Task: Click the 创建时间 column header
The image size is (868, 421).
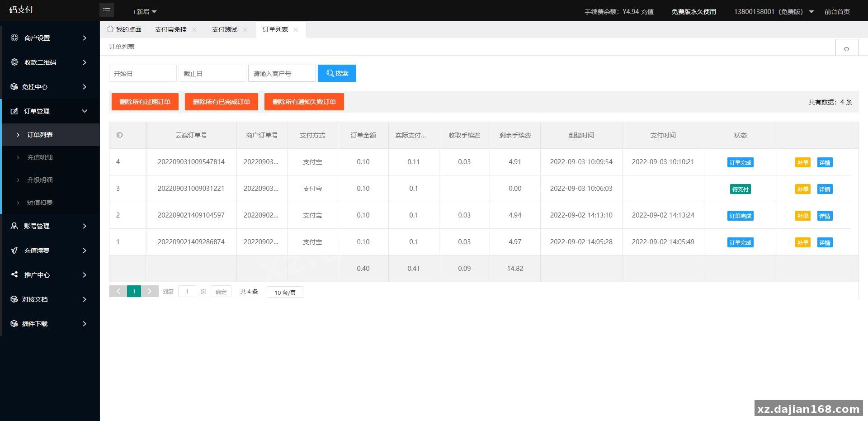Action: pos(581,135)
